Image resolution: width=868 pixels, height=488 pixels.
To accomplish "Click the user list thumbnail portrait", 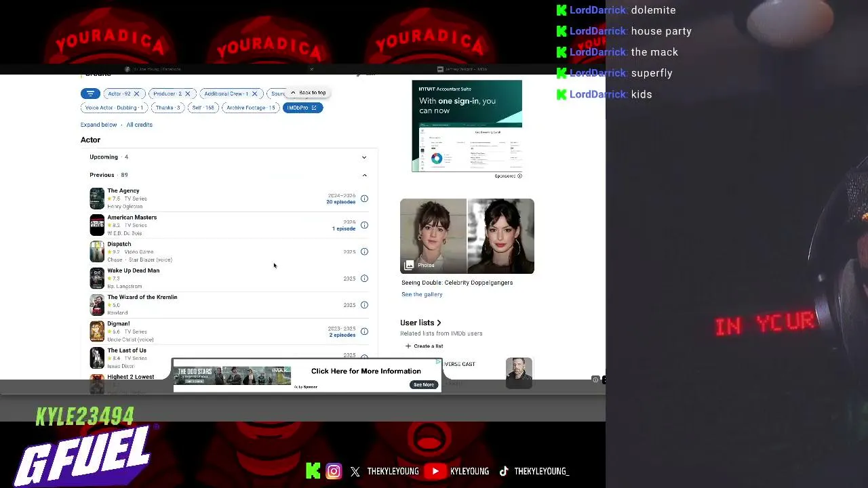I will tap(519, 373).
